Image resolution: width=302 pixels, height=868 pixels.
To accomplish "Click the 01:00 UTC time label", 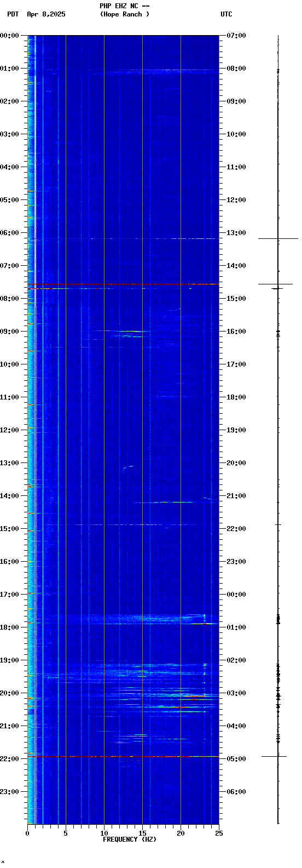I will tap(236, 627).
